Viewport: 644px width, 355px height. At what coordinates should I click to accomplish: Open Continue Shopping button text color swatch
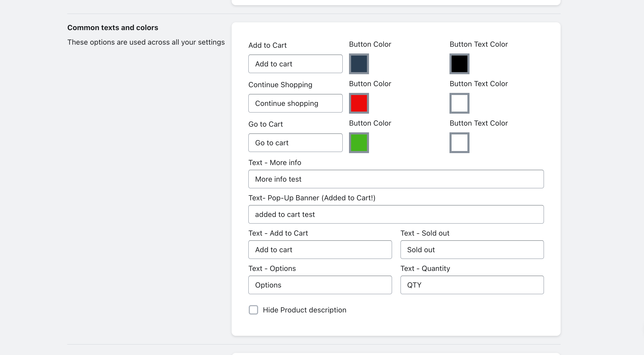click(x=459, y=103)
